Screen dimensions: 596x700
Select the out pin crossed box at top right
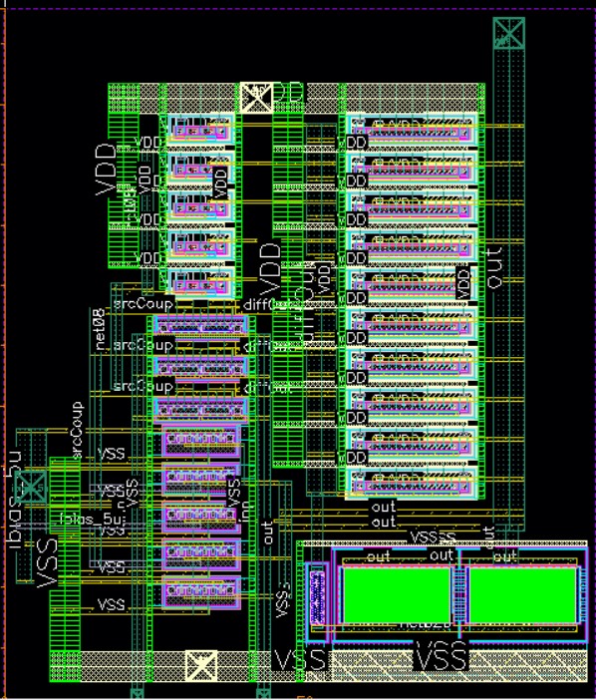click(509, 32)
